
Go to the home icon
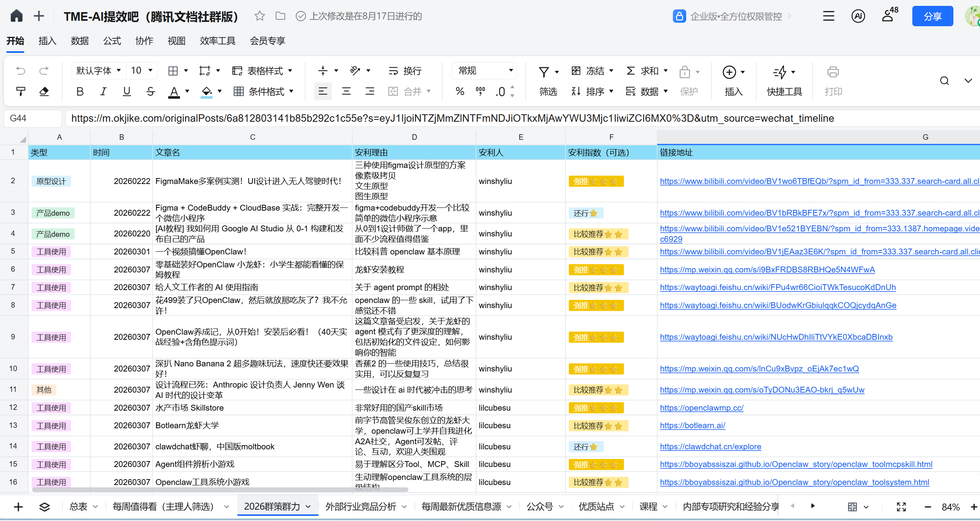(16, 16)
